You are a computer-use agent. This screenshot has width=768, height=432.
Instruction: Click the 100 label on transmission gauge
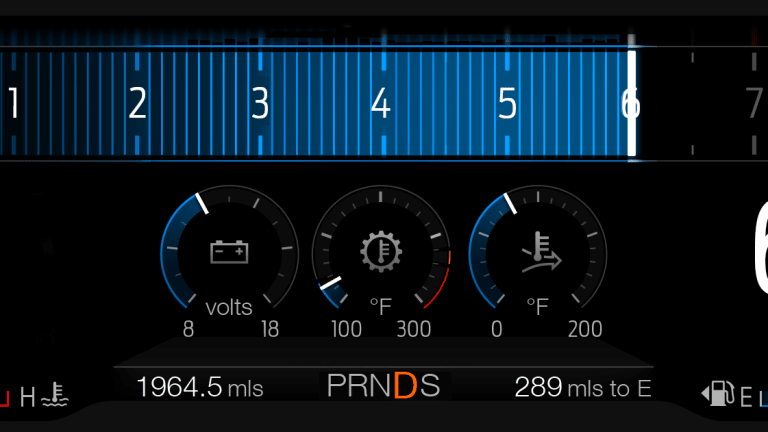click(346, 329)
